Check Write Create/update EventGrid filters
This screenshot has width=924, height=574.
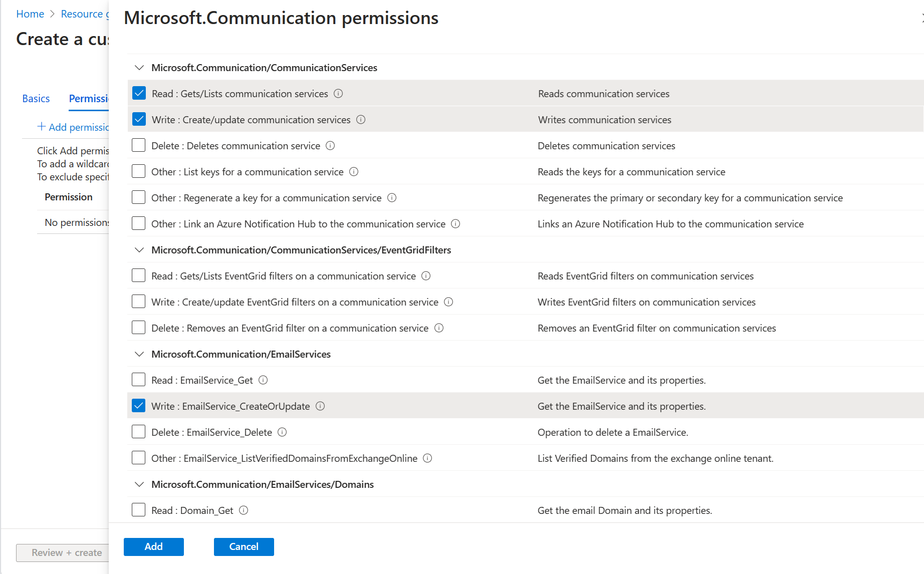click(x=139, y=302)
